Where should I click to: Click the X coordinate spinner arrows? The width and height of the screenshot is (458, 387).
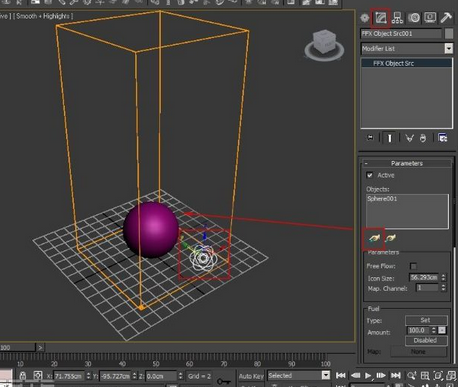point(88,376)
